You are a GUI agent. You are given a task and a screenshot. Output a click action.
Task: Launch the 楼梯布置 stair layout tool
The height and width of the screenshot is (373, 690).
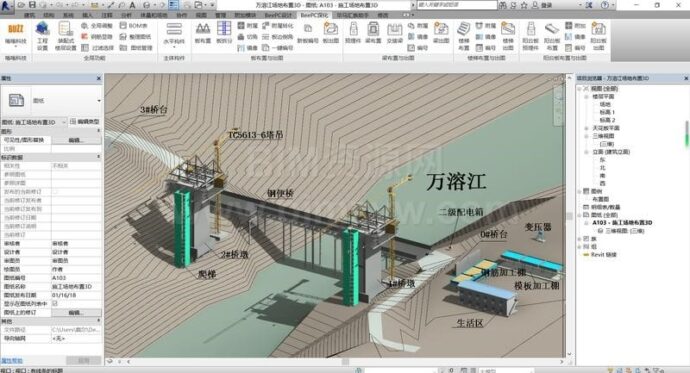click(463, 36)
